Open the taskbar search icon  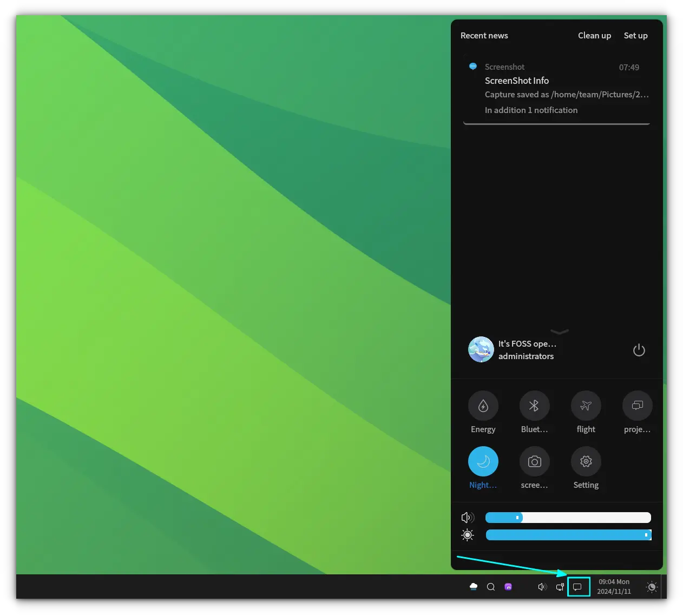(x=491, y=587)
